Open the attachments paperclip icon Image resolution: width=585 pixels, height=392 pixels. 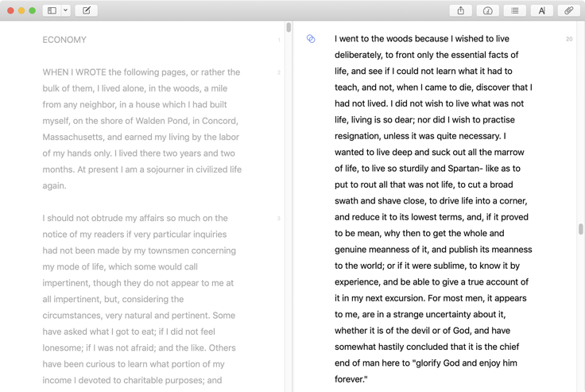pos(568,10)
